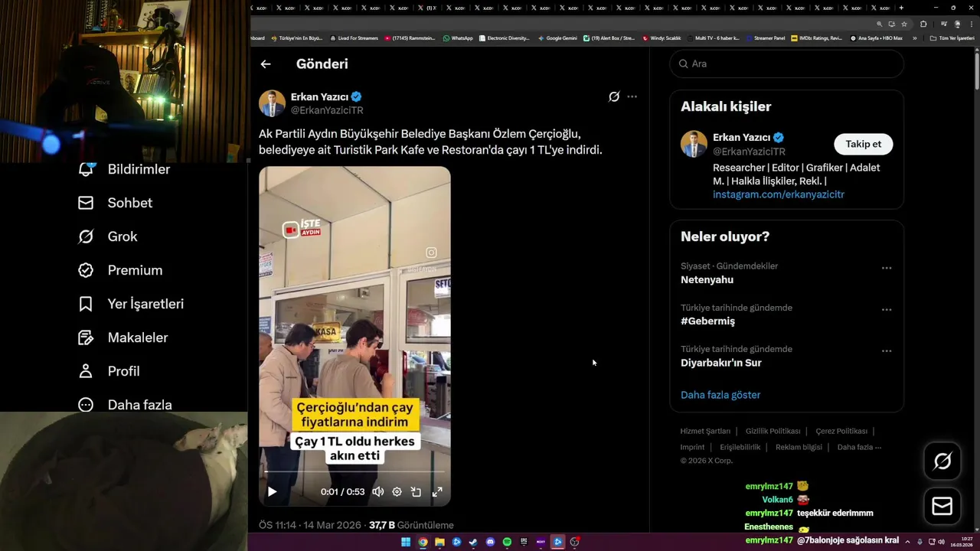Open Epic Games from the taskbar
Viewport: 980px width, 551px height.
524,542
